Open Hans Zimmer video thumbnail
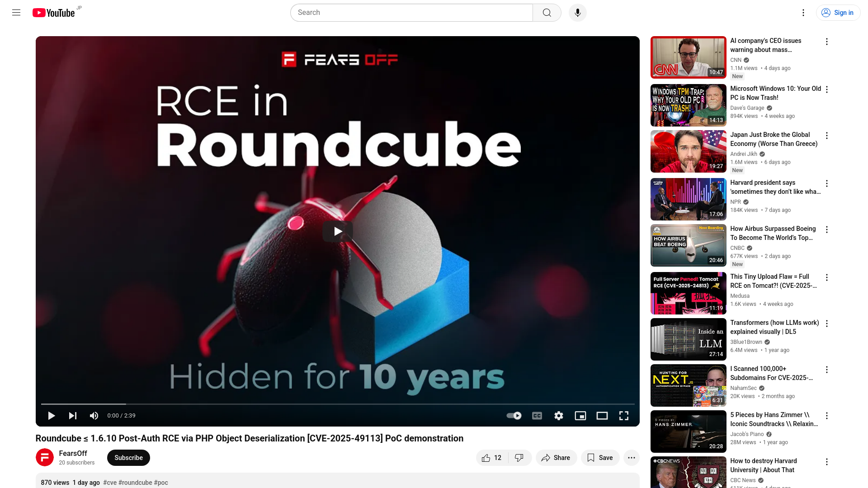The width and height of the screenshot is (868, 488). (x=689, y=432)
